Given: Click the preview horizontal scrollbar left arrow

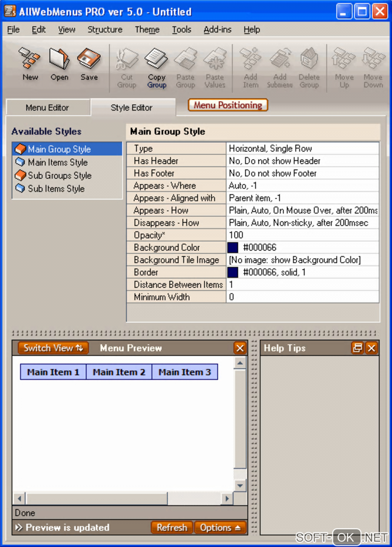Looking at the screenshot, I should pos(19,499).
